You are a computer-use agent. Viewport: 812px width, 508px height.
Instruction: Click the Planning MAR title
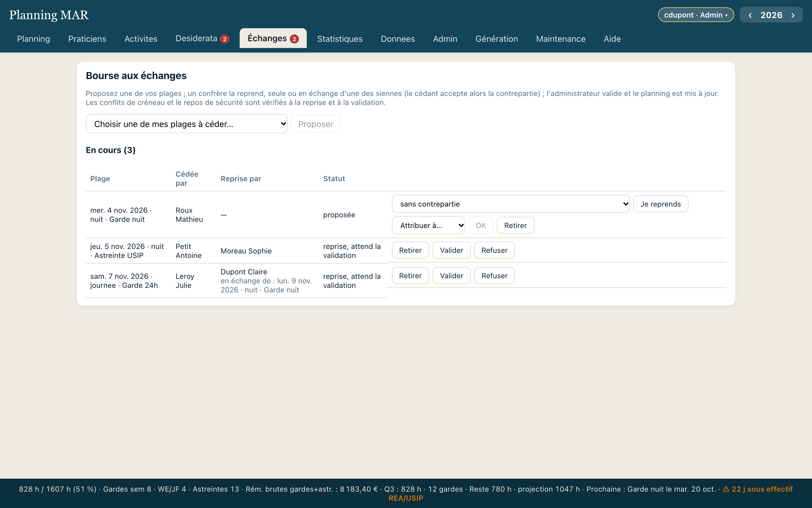(49, 15)
